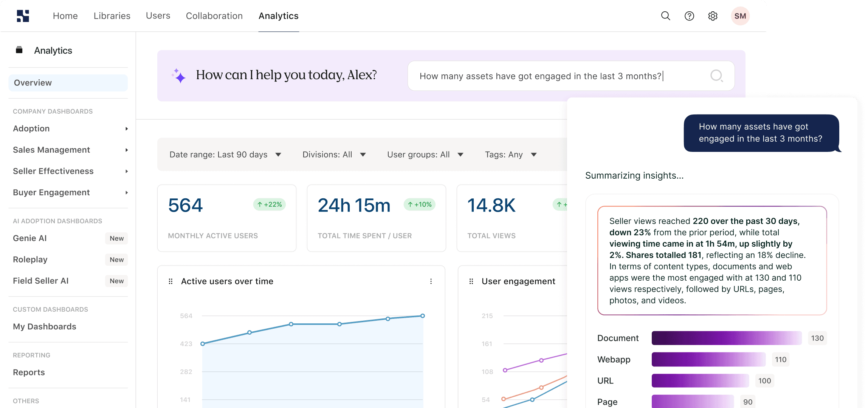Click the Page engagement bar
The height and width of the screenshot is (408, 868).
point(693,402)
